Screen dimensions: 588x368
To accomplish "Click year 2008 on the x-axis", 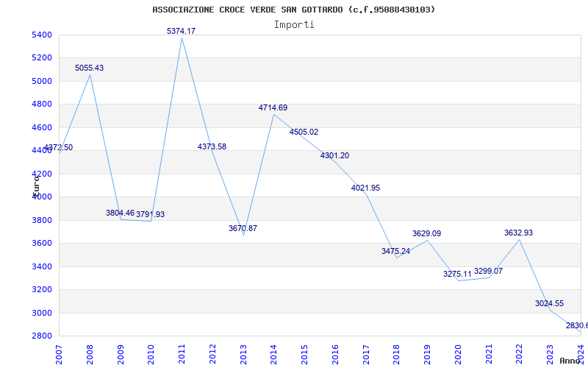I will (x=90, y=355).
